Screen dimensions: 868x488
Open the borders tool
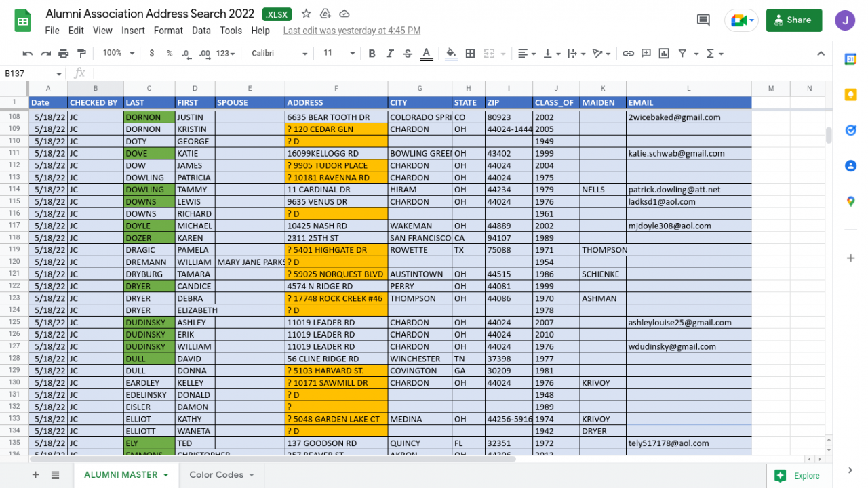(x=470, y=54)
